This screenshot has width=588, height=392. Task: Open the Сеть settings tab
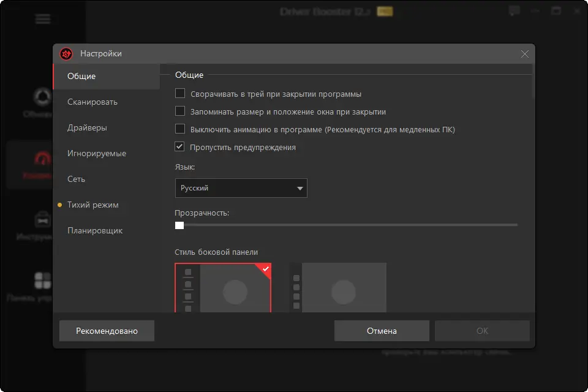click(107, 179)
